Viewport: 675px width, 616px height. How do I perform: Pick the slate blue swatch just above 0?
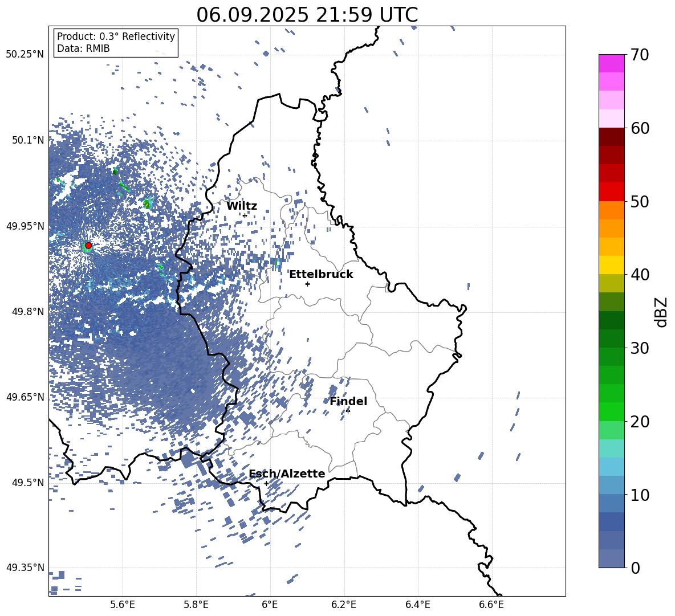coord(612,558)
